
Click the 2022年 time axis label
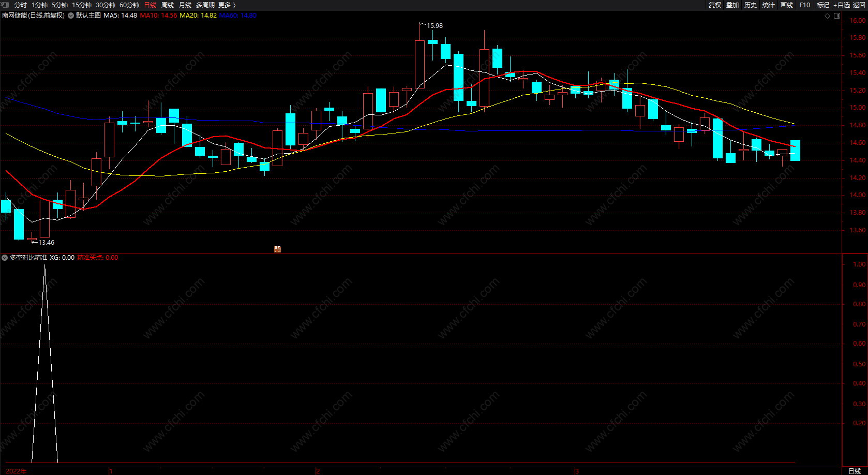(16, 471)
